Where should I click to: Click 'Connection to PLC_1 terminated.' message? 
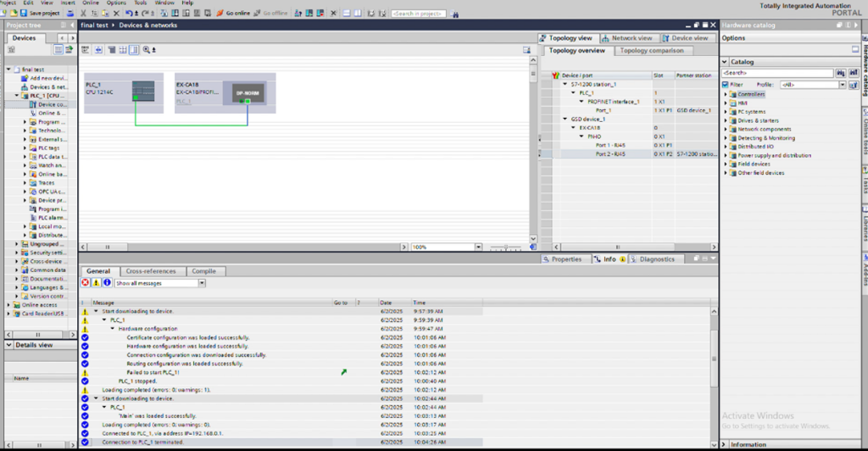click(142, 443)
